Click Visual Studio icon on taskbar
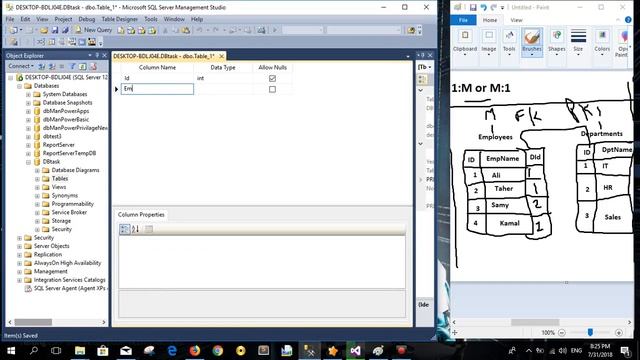Viewport: 640px width, 360px height. [x=355, y=351]
